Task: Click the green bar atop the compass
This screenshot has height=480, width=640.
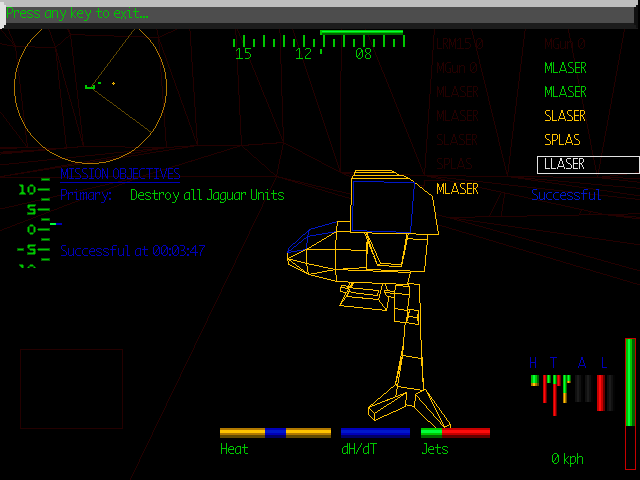Action: pos(362,32)
